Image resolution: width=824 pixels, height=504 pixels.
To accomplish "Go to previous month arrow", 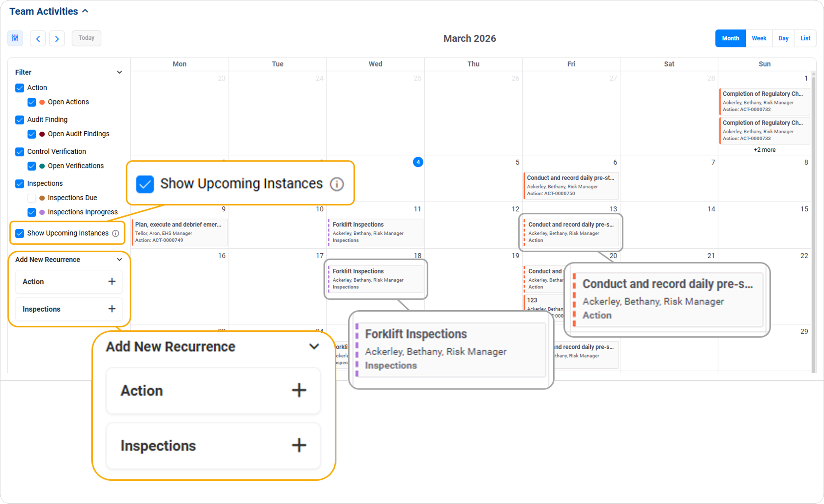I will coord(38,38).
